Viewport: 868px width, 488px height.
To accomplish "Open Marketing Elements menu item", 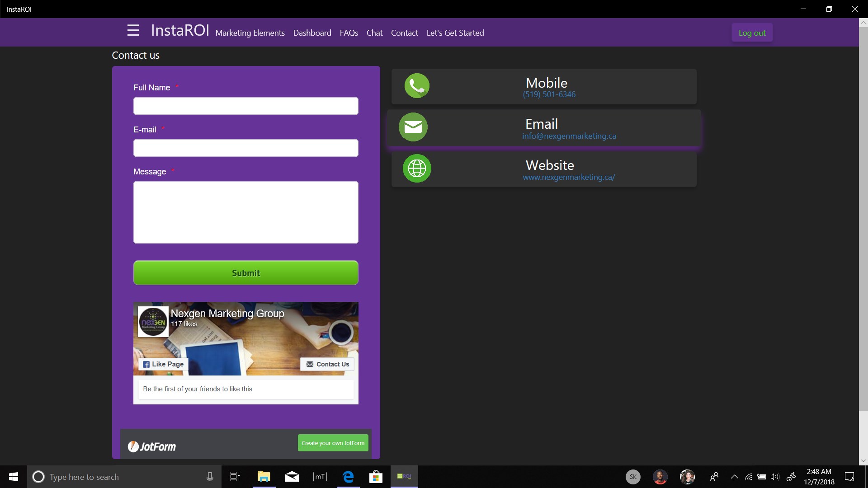I will [250, 33].
